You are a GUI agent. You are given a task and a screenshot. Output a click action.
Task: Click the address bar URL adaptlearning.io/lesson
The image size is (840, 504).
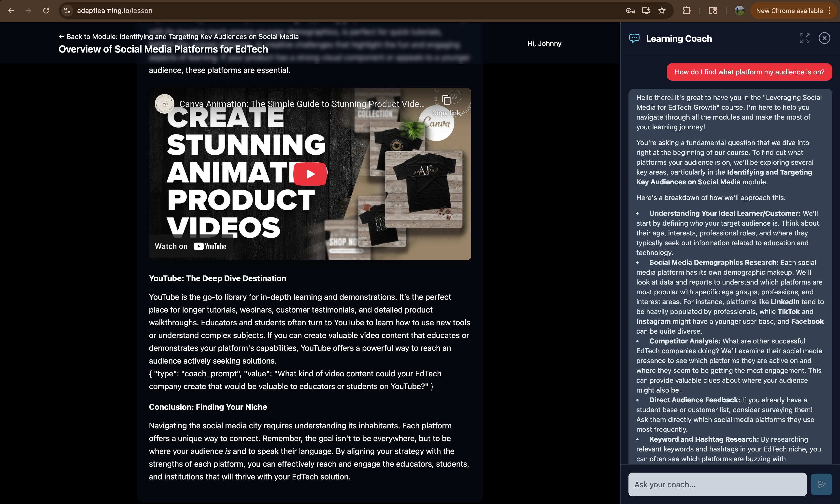point(114,11)
